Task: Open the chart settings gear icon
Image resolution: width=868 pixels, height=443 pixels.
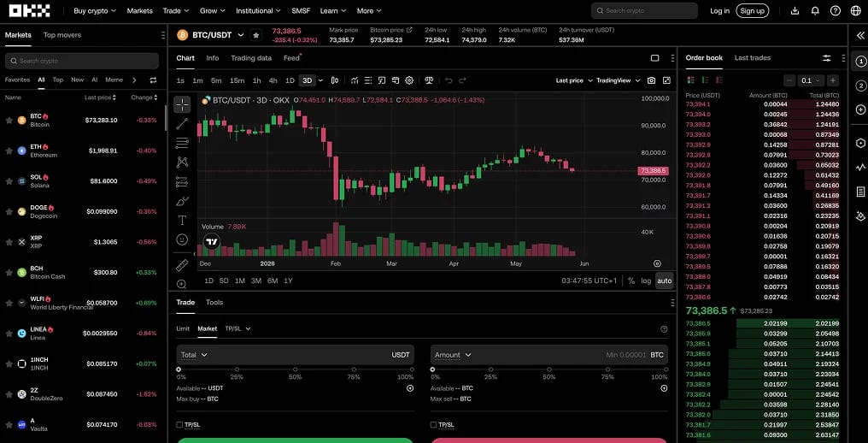Action: pyautogui.click(x=409, y=80)
